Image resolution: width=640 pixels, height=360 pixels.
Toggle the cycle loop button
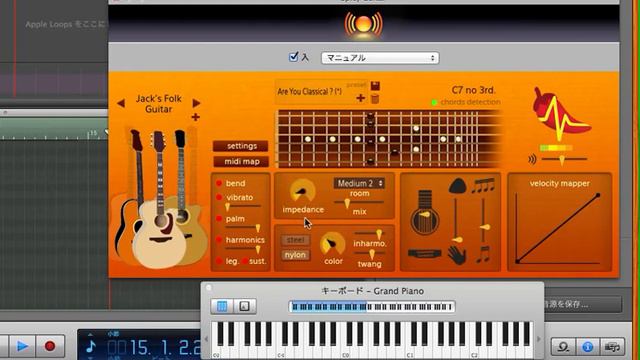[x=563, y=347]
